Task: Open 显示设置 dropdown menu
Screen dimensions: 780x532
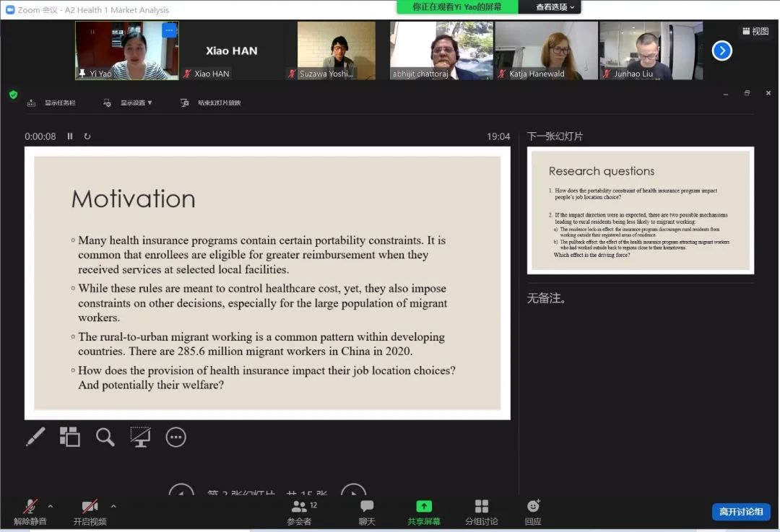Action: click(129, 103)
